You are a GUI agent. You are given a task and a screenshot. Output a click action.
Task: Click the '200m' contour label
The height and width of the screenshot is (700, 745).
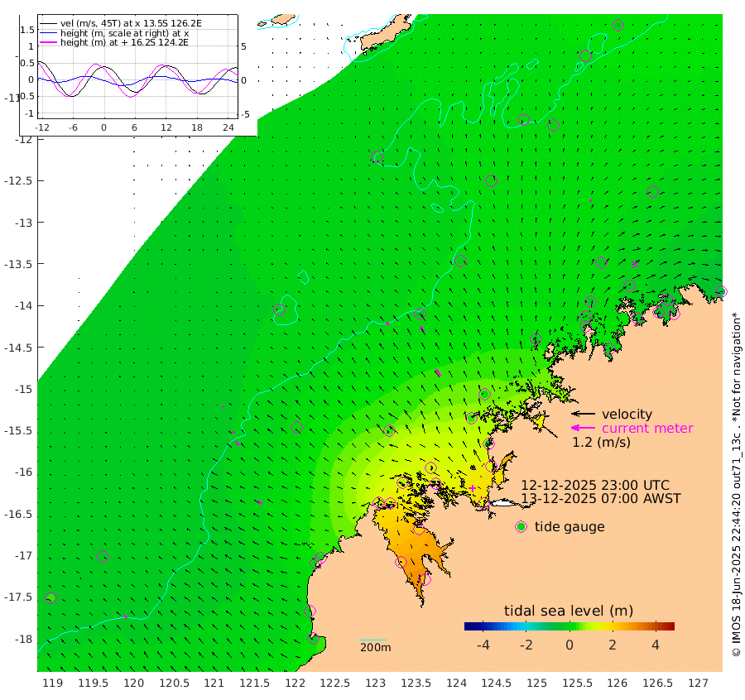(375, 647)
